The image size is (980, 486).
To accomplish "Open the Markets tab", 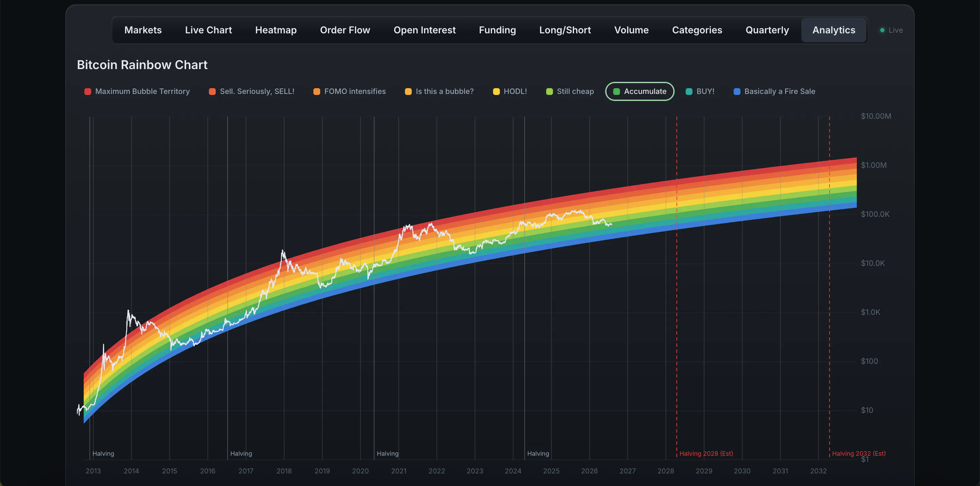I will [143, 30].
